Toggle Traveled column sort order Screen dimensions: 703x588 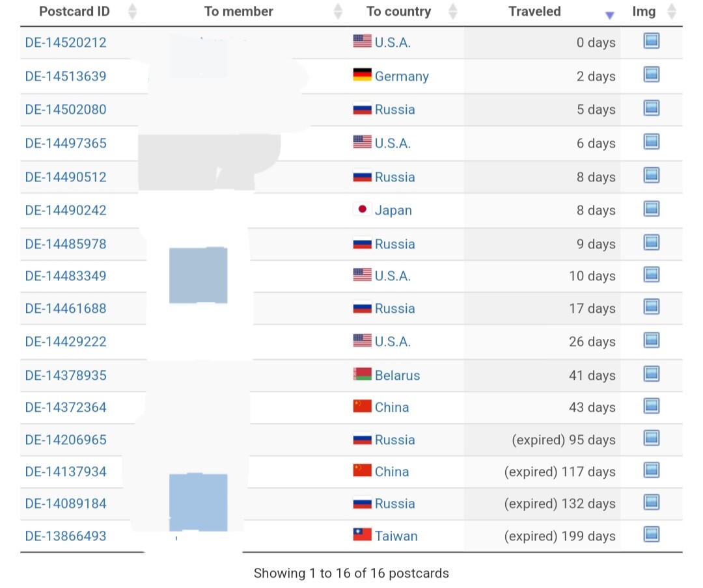point(609,14)
